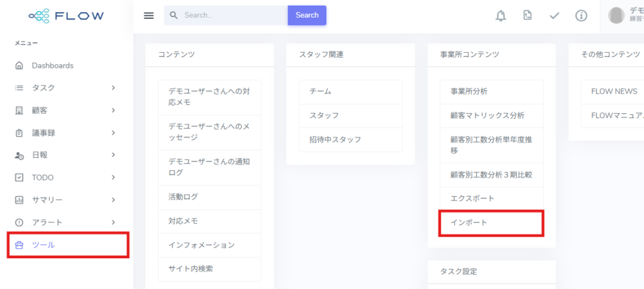Image resolution: width=644 pixels, height=289 pixels.
Task: Expand the 顧客 sidebar menu arrow
Action: tap(113, 111)
